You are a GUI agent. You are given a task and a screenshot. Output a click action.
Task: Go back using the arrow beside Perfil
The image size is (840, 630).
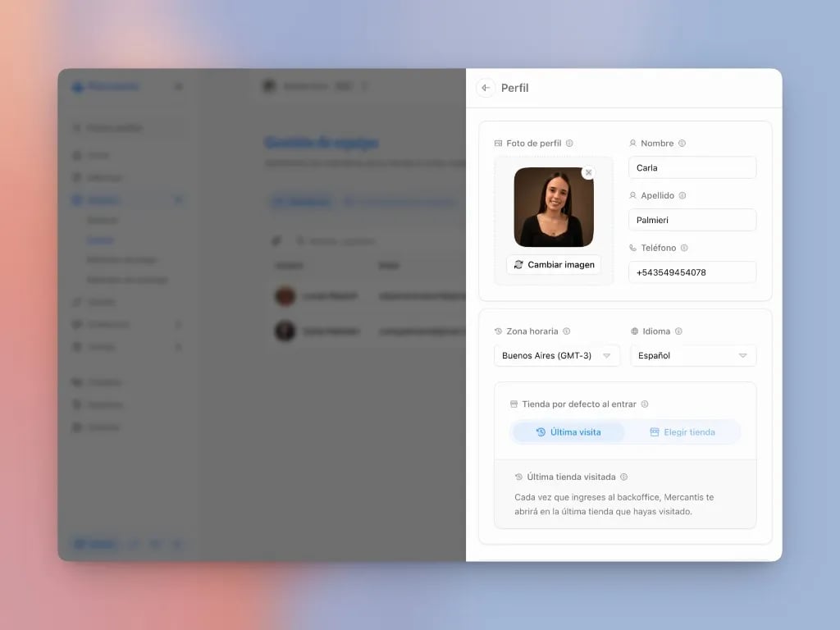point(486,88)
